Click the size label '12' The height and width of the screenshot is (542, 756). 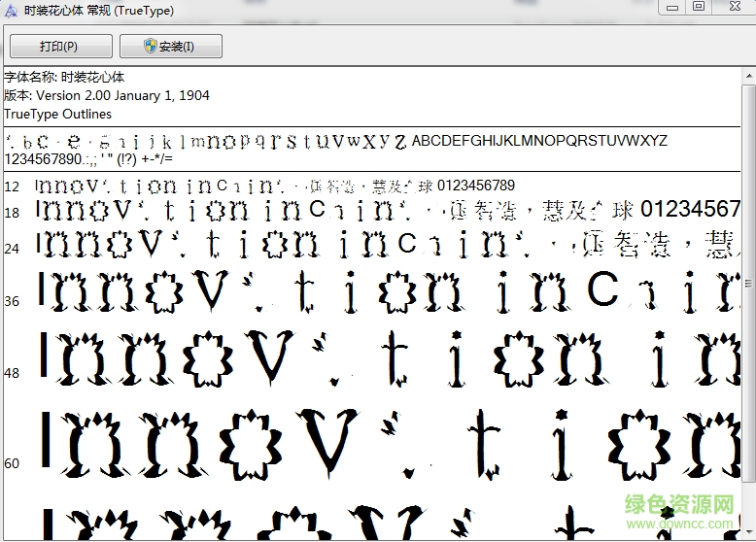[12, 186]
